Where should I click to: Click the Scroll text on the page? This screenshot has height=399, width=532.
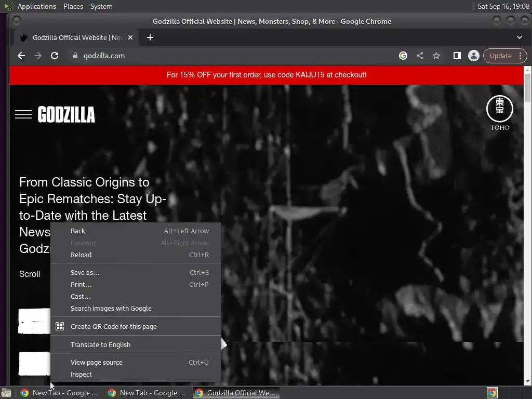pyautogui.click(x=30, y=274)
